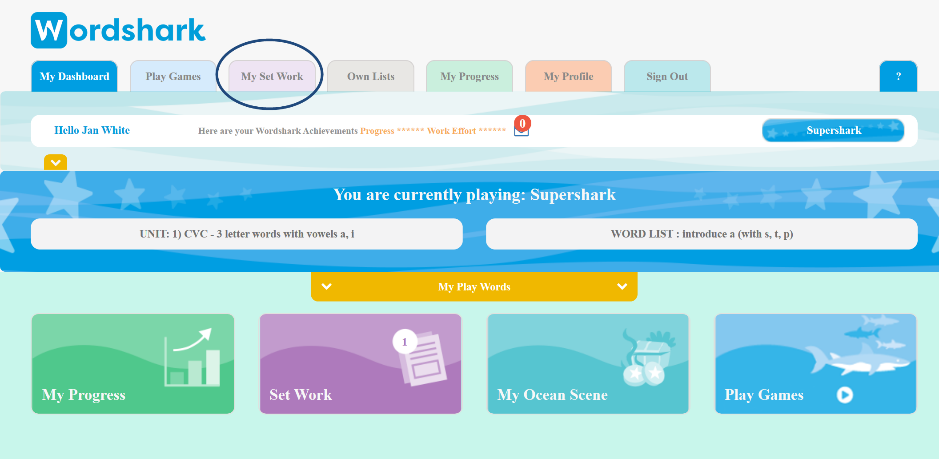The image size is (939, 459).
Task: Open the message envelope with 0 badge
Action: (522, 127)
